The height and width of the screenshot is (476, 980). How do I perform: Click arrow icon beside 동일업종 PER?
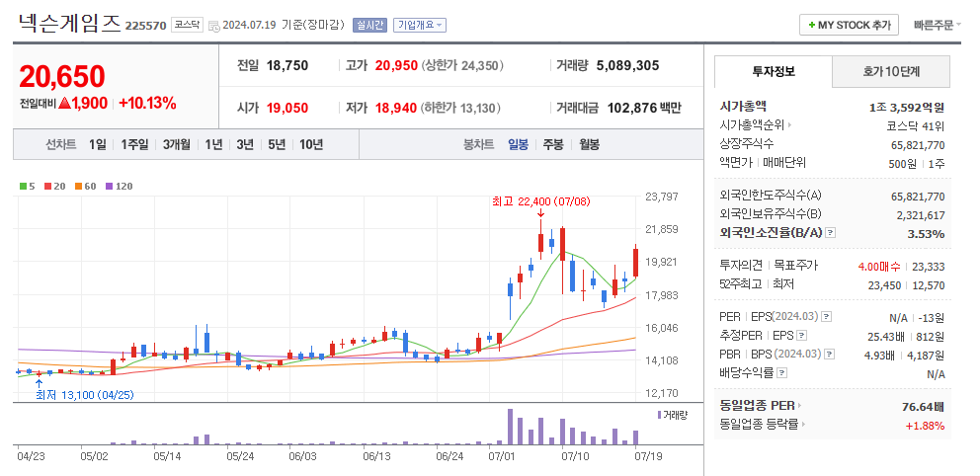pyautogui.click(x=800, y=406)
